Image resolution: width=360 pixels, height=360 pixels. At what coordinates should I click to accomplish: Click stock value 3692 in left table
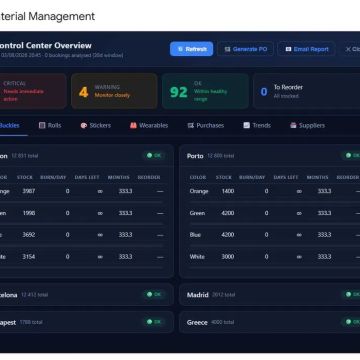pyautogui.click(x=29, y=235)
